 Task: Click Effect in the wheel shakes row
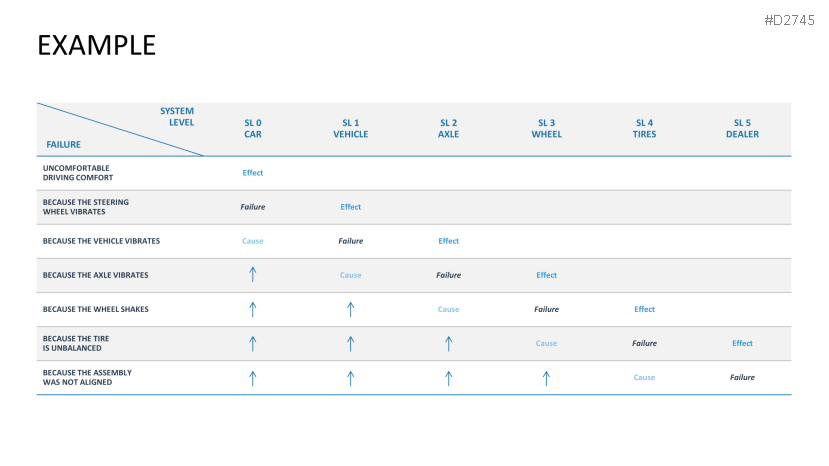(x=644, y=309)
